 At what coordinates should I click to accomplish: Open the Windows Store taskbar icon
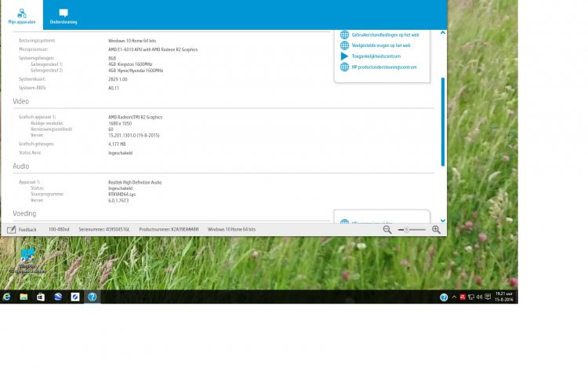[x=41, y=297]
